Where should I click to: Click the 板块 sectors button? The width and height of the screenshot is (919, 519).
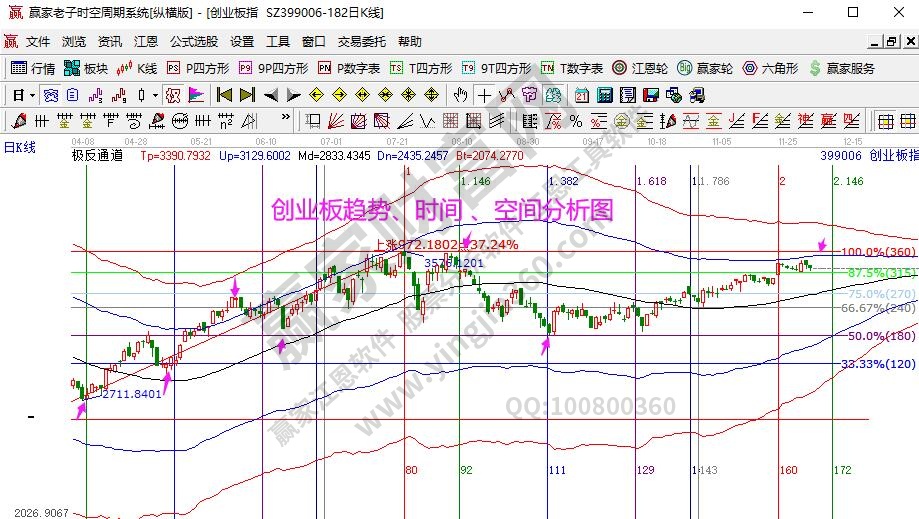click(86, 68)
